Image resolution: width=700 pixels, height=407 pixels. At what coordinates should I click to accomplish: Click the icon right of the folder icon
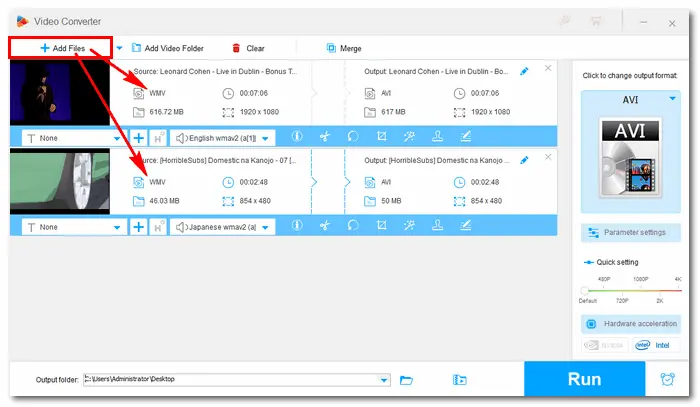[x=459, y=380]
